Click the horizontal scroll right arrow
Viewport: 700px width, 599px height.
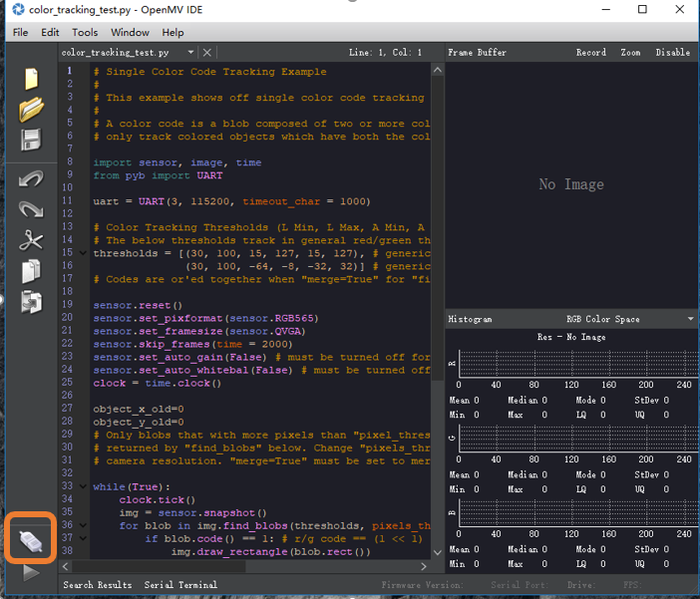(x=424, y=566)
